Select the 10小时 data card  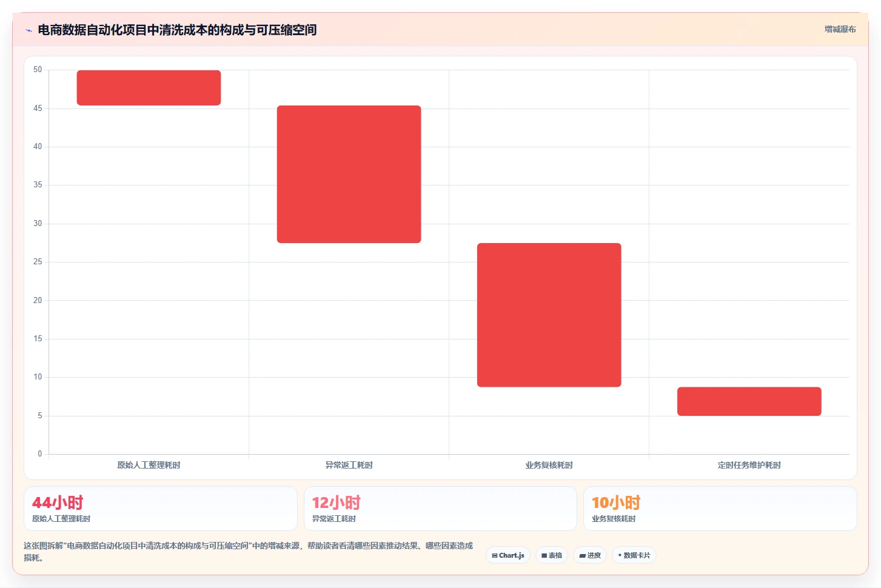[720, 509]
